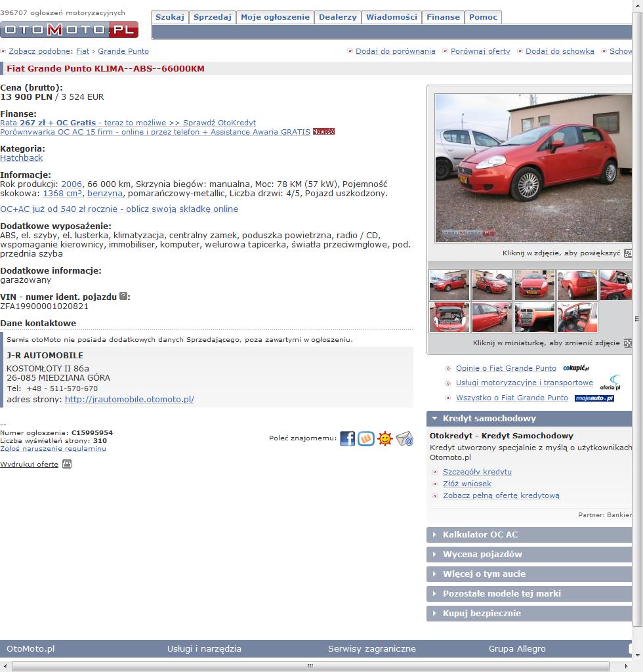This screenshot has height=672, width=643.
Task: Open the jrautomobile.otomoto.pl dealer link
Action: [129, 400]
